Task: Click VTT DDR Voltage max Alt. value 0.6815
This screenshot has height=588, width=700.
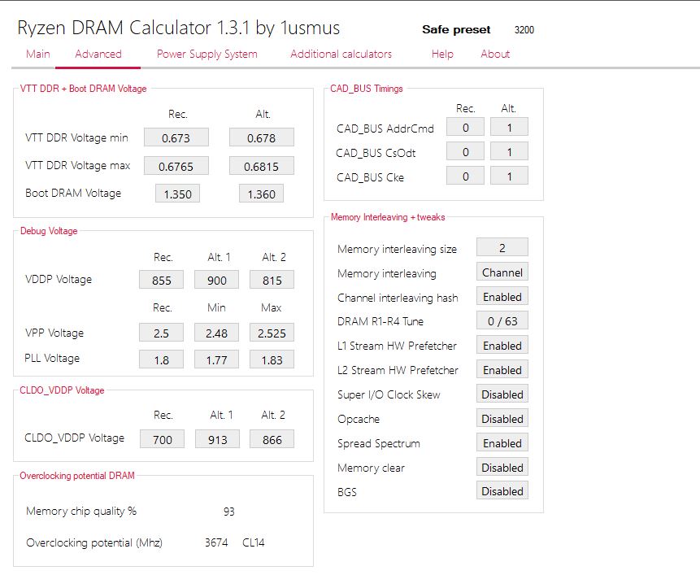Action: [262, 166]
